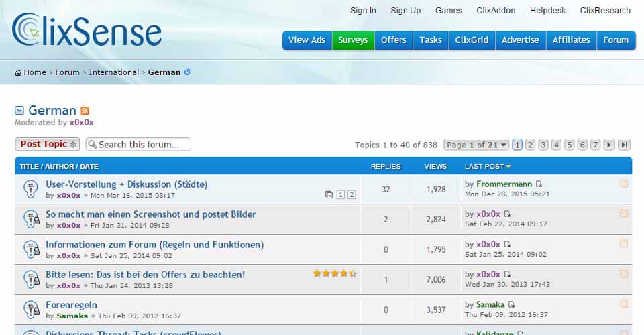The height and width of the screenshot is (335, 644).
Task: Jump to last page arrow
Action: coord(625,145)
